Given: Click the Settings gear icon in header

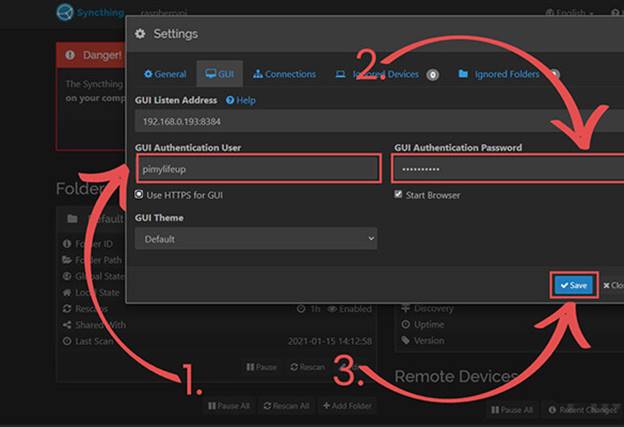Looking at the screenshot, I should 140,34.
